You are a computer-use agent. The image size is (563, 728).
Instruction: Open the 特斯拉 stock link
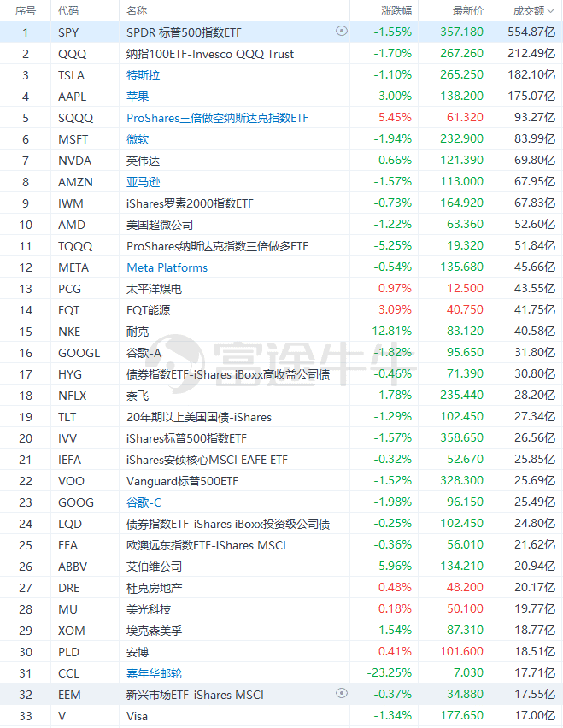click(x=143, y=75)
